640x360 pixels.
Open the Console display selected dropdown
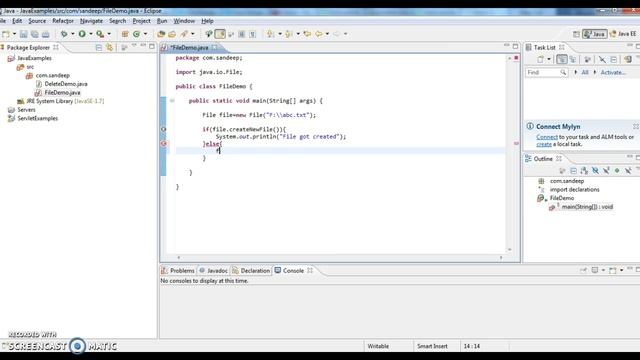coord(603,270)
